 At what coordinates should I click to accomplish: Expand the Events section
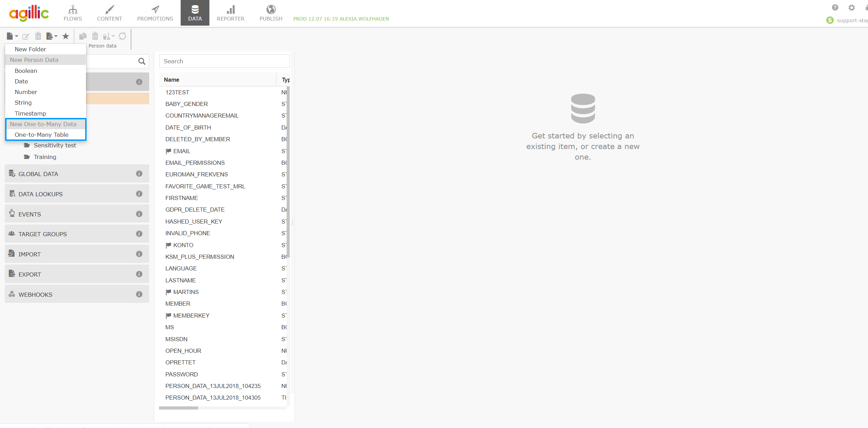point(29,214)
